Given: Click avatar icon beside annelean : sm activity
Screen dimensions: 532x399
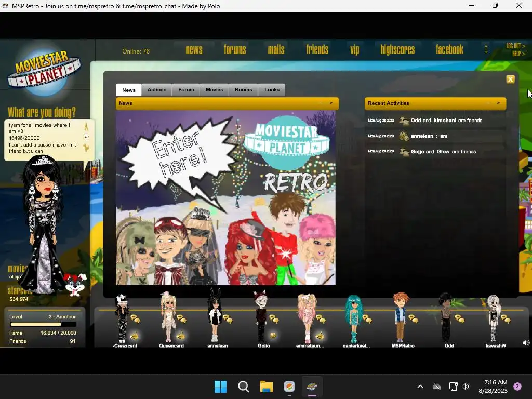Looking at the screenshot, I should (404, 136).
